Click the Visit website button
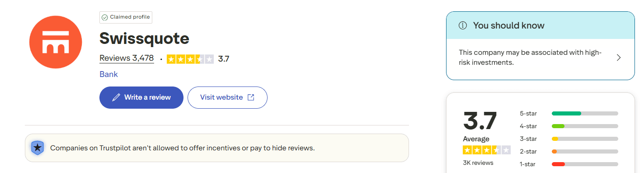 click(x=227, y=97)
